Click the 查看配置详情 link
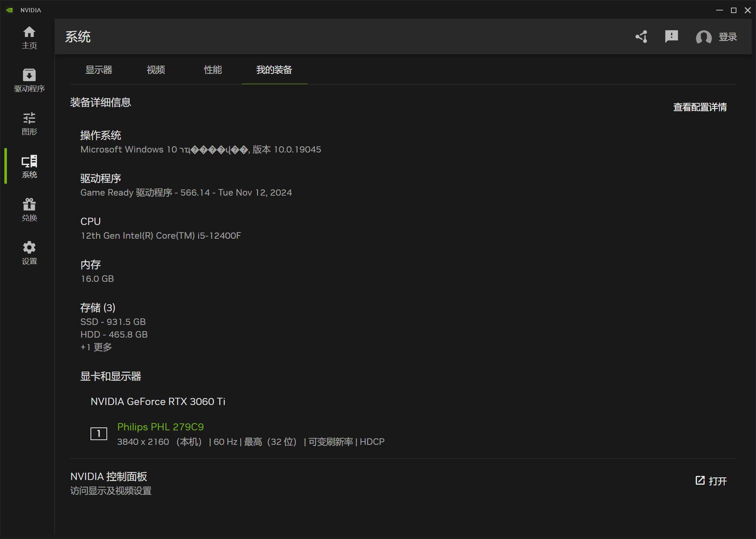 (x=700, y=106)
